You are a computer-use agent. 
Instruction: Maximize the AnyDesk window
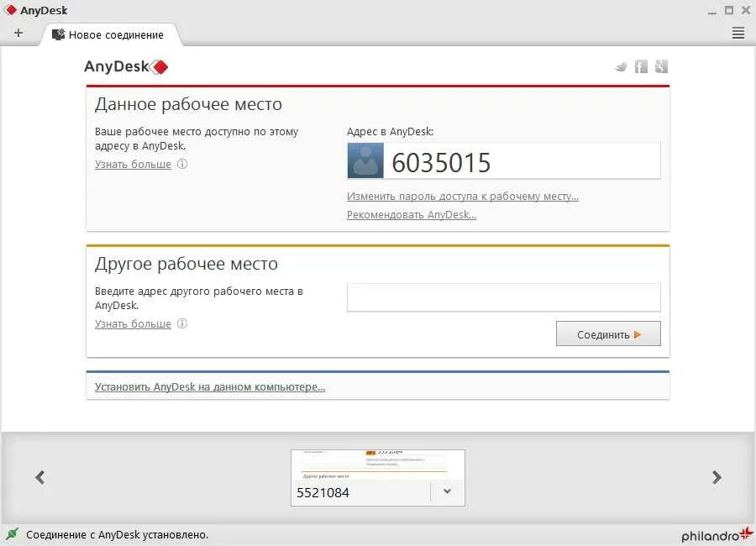point(729,10)
